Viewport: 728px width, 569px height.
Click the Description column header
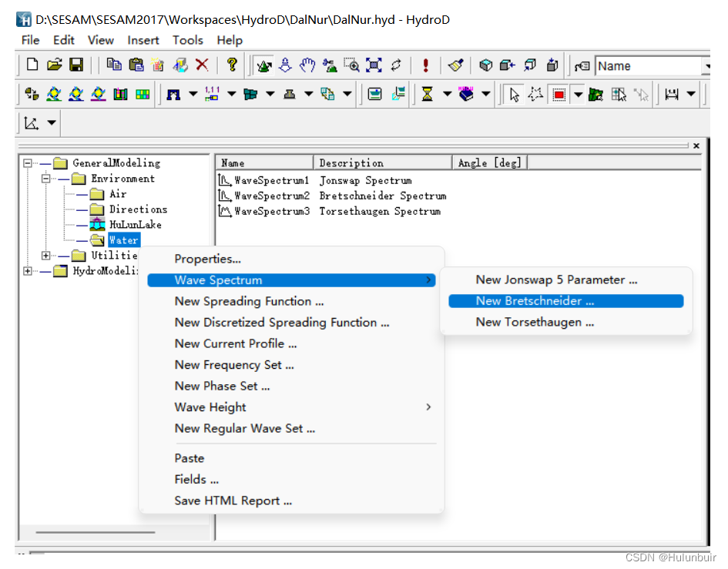(383, 163)
